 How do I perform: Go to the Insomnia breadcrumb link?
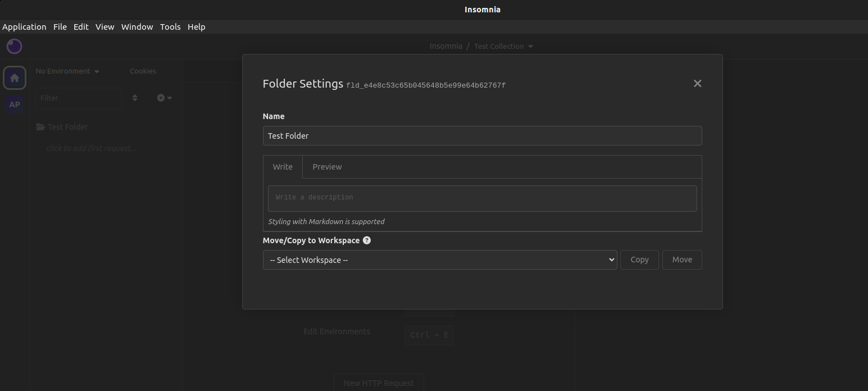446,46
